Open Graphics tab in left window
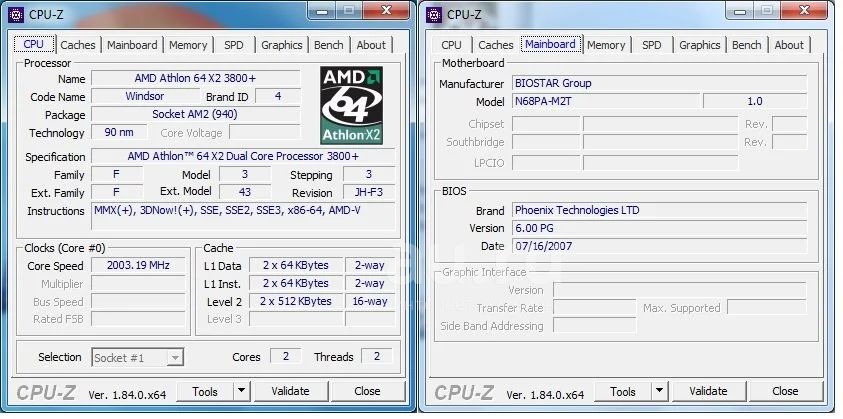Screen dimensions: 843x419 (x=282, y=45)
